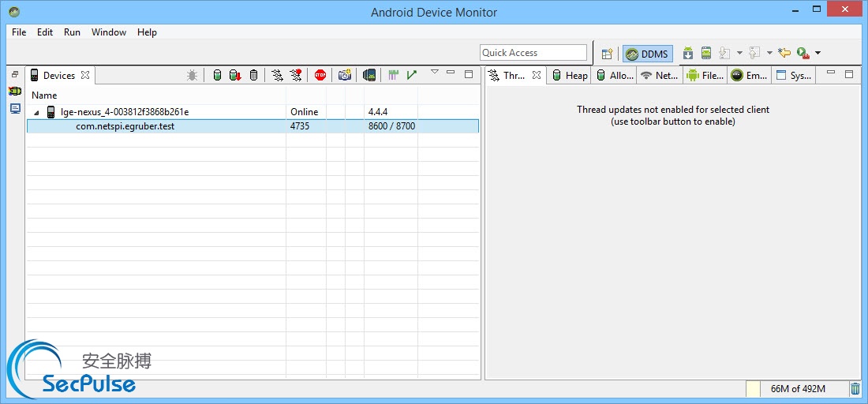Open the File menu
Viewport: 868px width, 404px height.
19,32
